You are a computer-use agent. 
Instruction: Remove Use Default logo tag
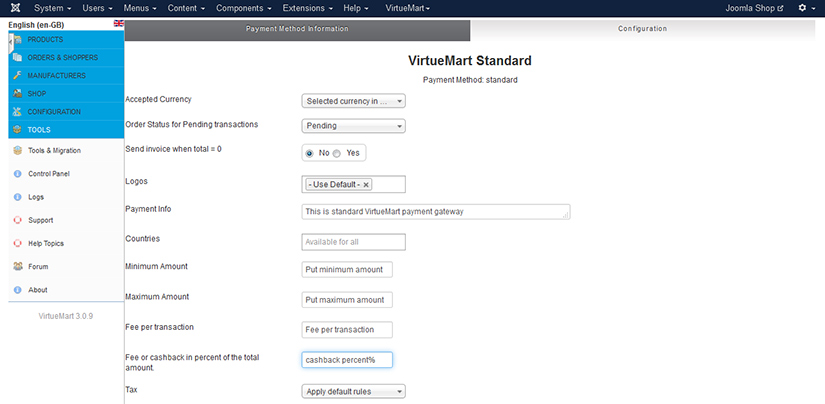click(366, 185)
